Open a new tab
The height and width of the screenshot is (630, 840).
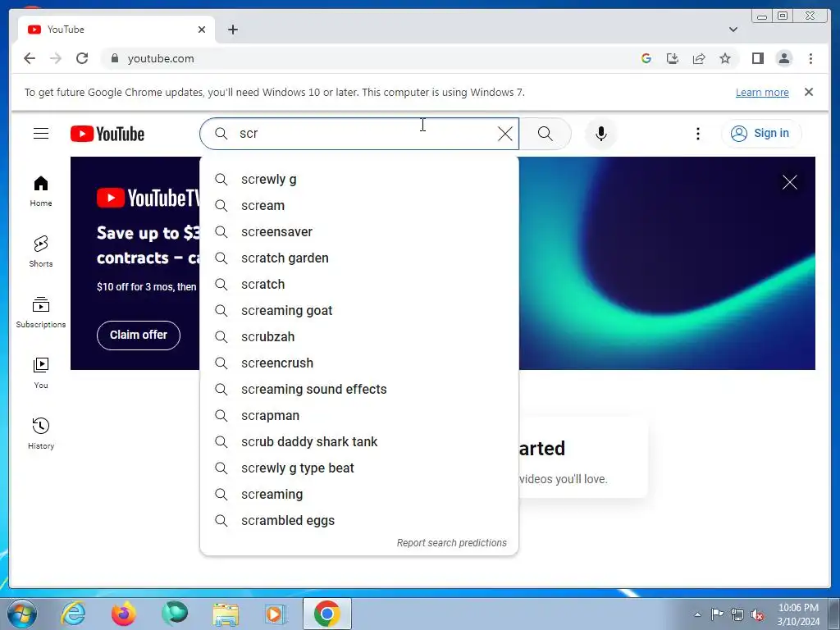pos(232,30)
